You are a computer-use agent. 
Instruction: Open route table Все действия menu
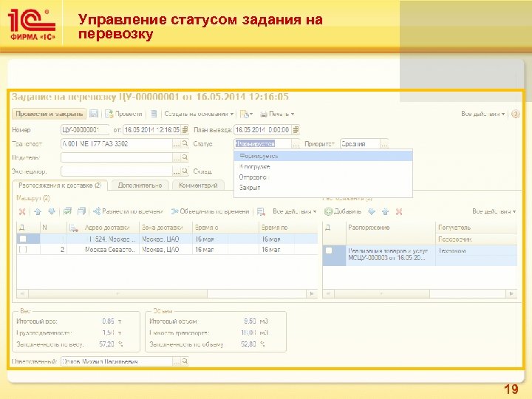tap(295, 211)
